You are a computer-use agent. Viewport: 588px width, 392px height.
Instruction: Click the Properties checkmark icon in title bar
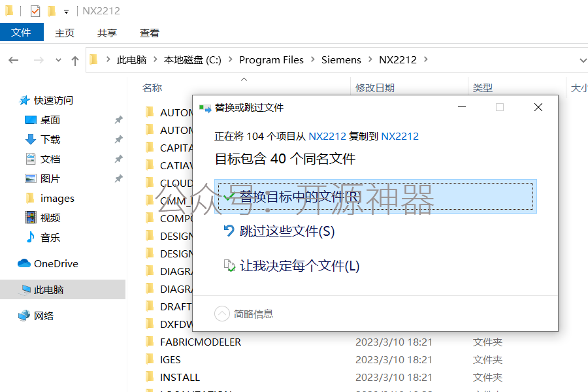coord(35,11)
